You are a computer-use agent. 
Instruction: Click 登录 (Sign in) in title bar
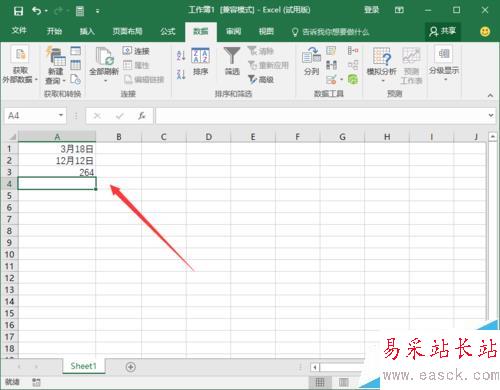point(371,10)
